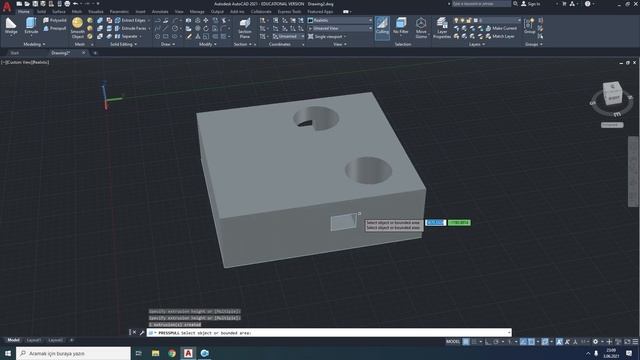The width and height of the screenshot is (640, 360).
Task: Switch to the Start tab
Action: tap(15, 53)
